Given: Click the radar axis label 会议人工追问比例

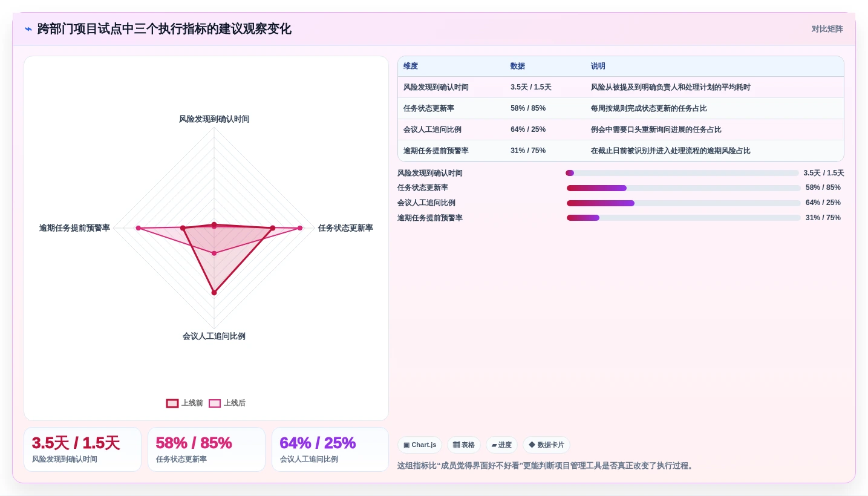Looking at the screenshot, I should coord(214,336).
